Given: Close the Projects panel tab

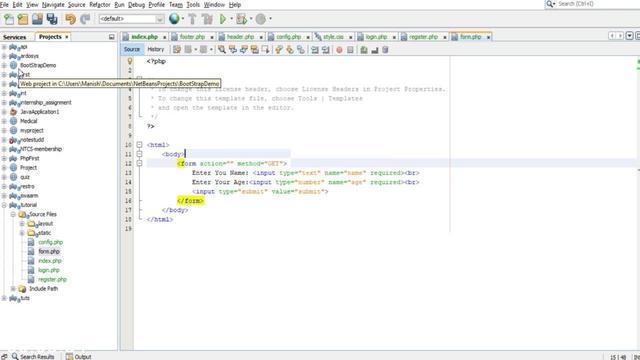Looking at the screenshot, I should [x=67, y=37].
